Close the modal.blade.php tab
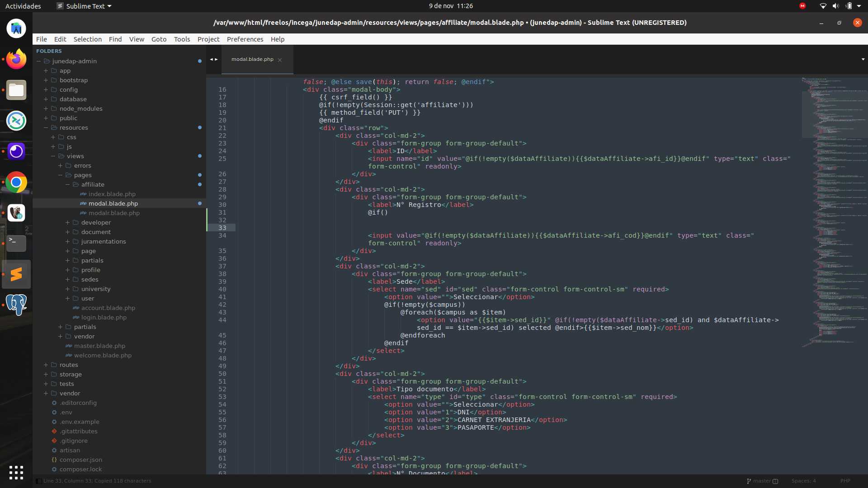868x488 pixels. [280, 60]
